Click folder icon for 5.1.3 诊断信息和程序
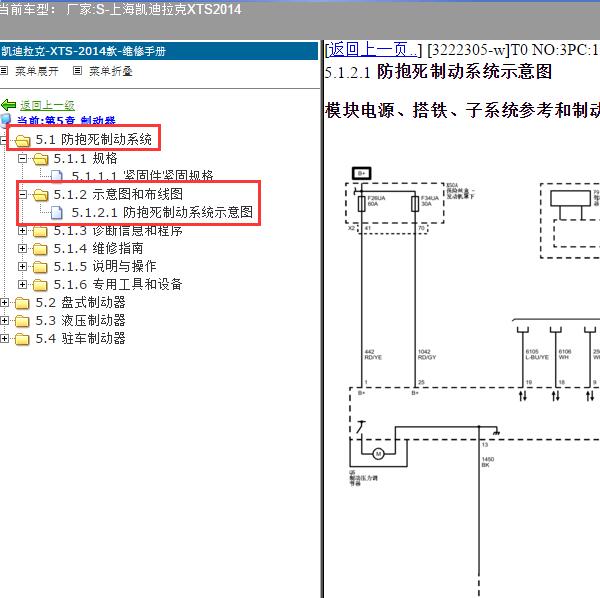The height and width of the screenshot is (598, 600). tap(41, 231)
